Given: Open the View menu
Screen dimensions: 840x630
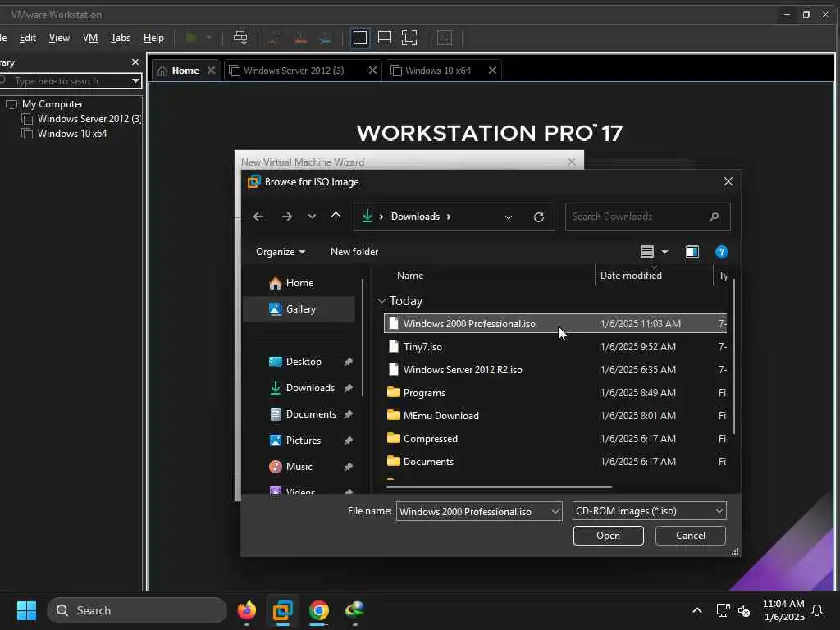Looking at the screenshot, I should coord(59,38).
